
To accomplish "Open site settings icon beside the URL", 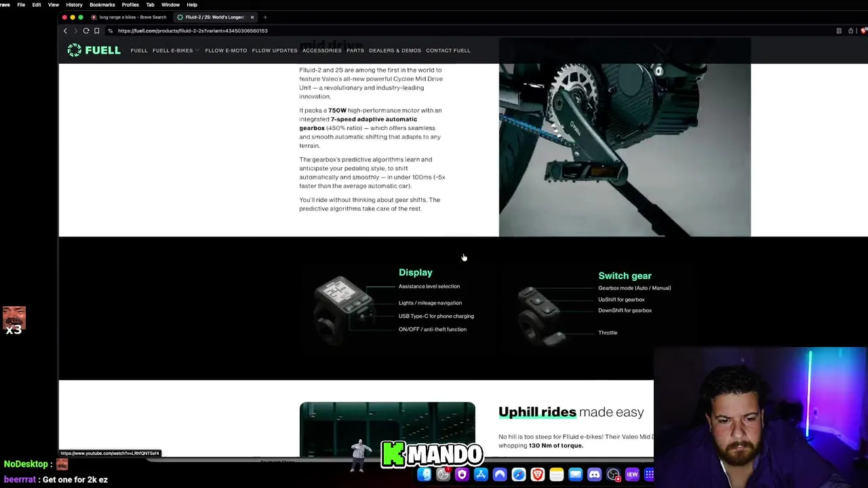I will (x=111, y=30).
